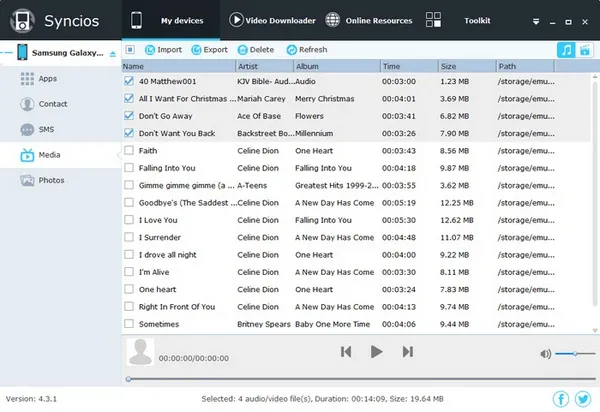
Task: Adjust the volume slider
Action: (x=575, y=354)
